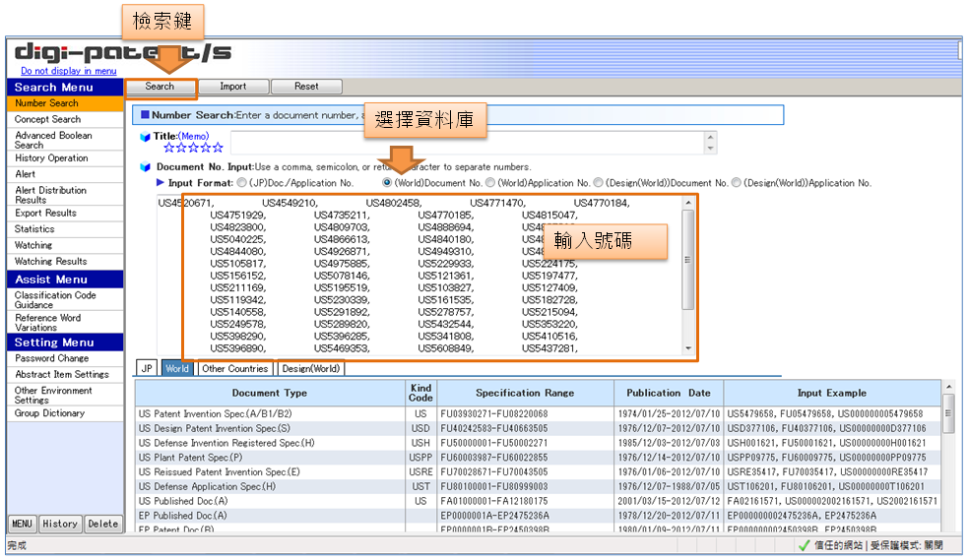Click title field scroll down arrow
Viewport: 968px width, 560px height.
click(711, 149)
